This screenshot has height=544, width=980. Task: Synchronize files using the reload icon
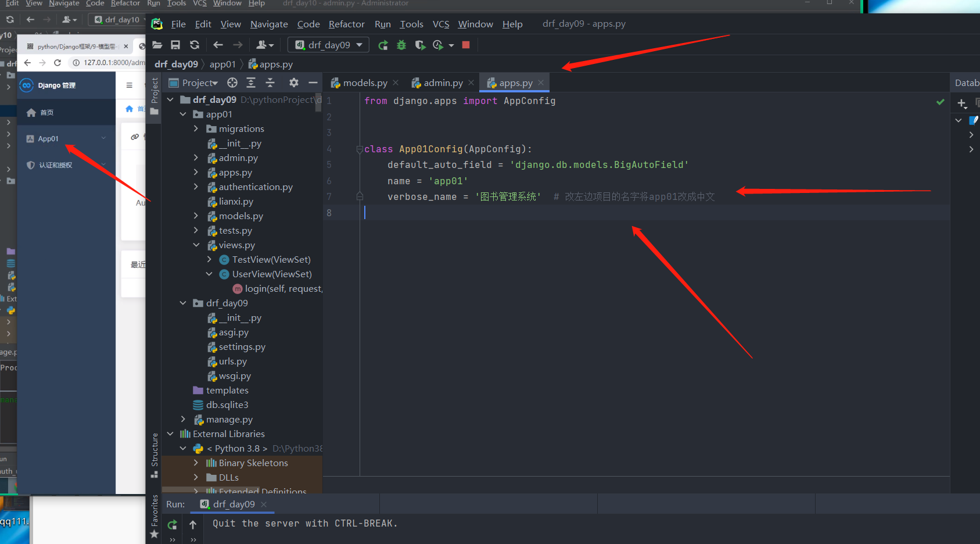[195, 45]
